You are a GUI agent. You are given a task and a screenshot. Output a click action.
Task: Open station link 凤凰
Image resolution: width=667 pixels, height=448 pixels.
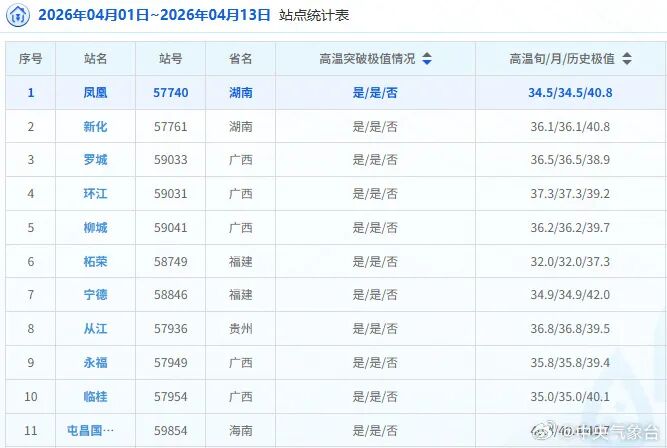click(x=96, y=93)
